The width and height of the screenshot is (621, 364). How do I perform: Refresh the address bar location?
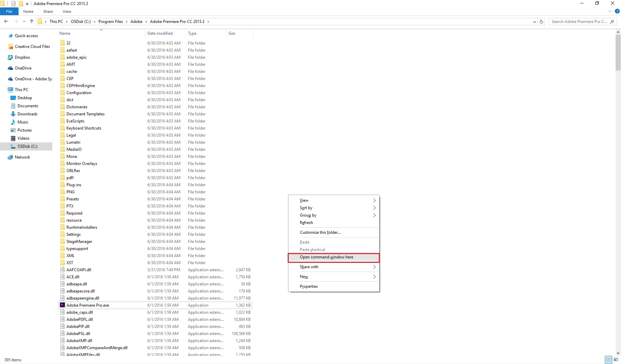click(541, 22)
